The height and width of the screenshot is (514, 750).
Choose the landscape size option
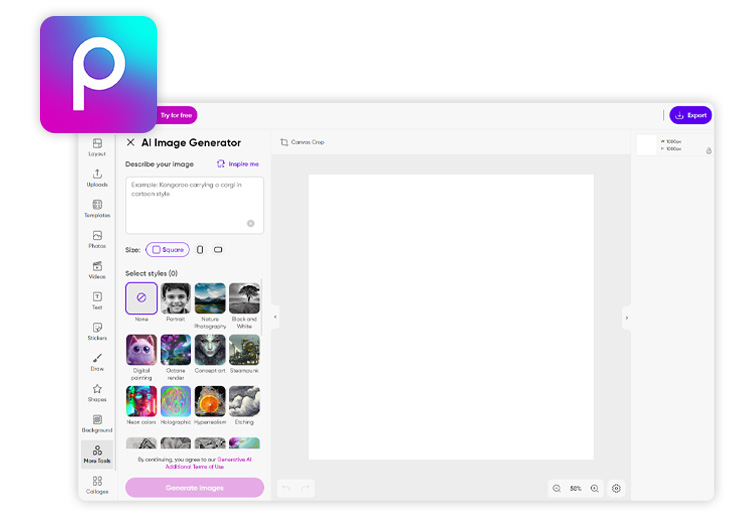coord(218,249)
